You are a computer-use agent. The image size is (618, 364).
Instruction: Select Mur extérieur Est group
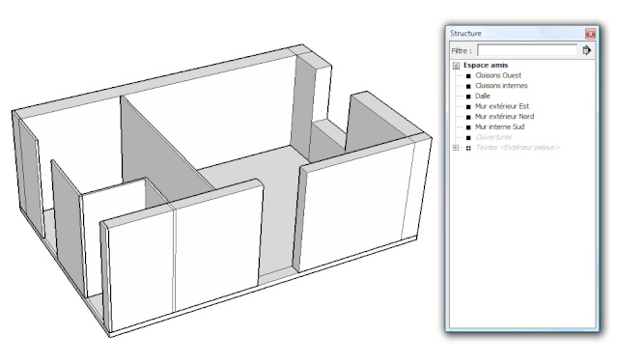pos(502,106)
